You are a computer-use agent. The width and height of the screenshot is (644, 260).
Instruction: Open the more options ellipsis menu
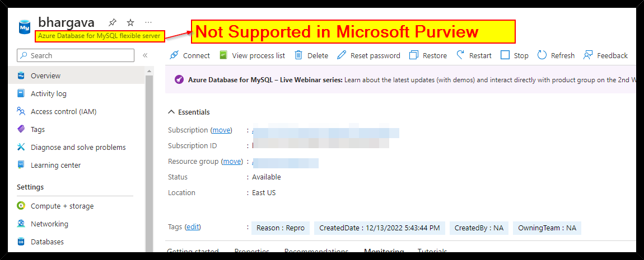pos(148,22)
